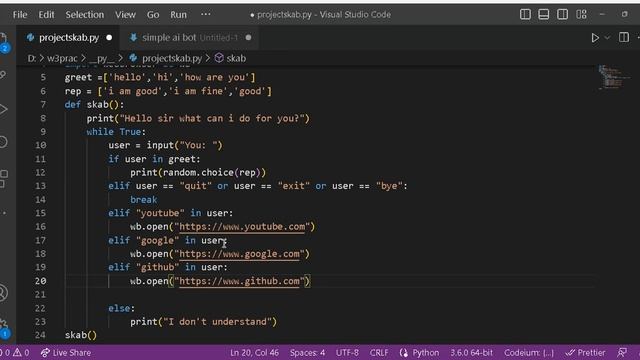Image resolution: width=640 pixels, height=360 pixels.
Task: Open the Ln 20, Col 46 go-to-line indicator
Action: (254, 353)
